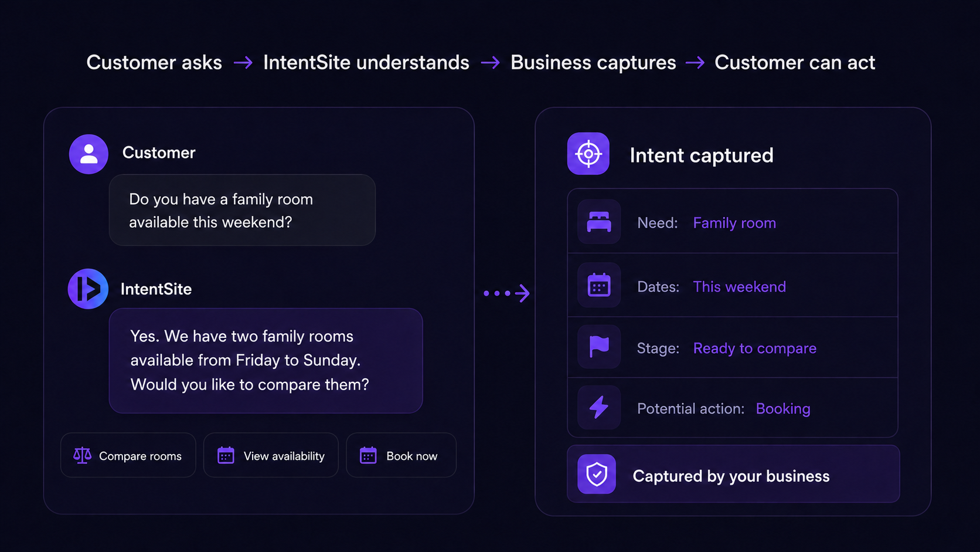The image size is (980, 552).
Task: Click the Customer avatar icon
Action: pyautogui.click(x=89, y=154)
